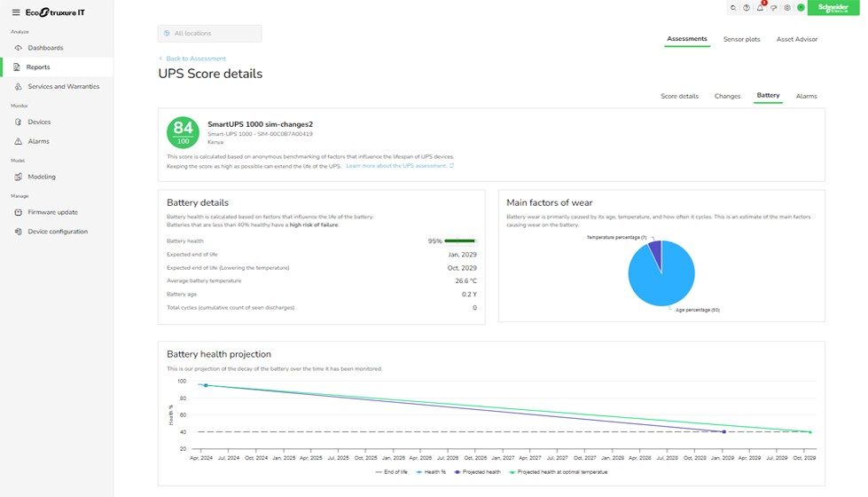Select the Modeling item in sidebar
Image resolution: width=868 pixels, height=497 pixels.
(41, 177)
